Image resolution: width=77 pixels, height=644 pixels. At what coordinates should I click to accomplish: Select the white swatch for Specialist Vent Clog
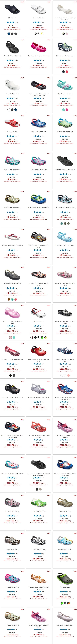pos(9,109)
